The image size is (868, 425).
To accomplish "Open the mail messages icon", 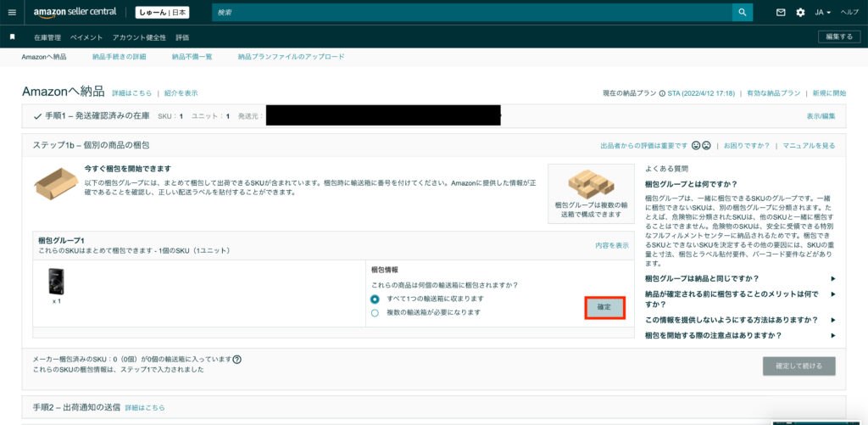I will (x=781, y=12).
